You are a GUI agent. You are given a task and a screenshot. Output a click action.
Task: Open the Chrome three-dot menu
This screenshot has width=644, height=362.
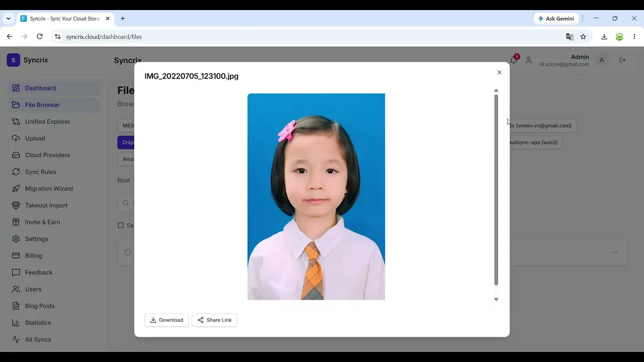point(634,37)
